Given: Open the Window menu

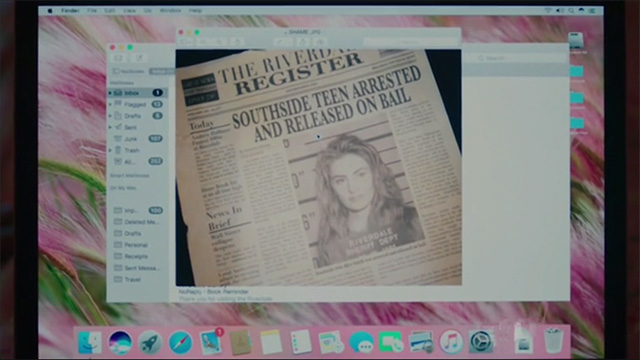Looking at the screenshot, I should point(170,11).
